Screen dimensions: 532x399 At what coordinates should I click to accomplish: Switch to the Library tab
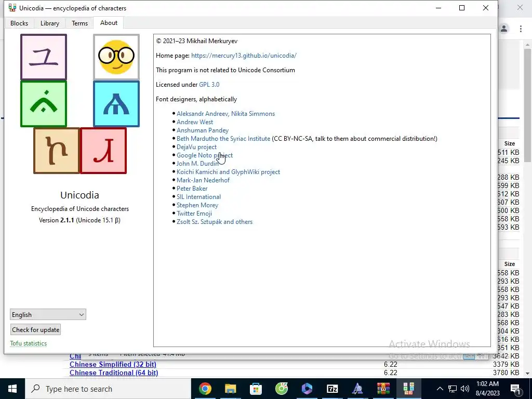click(49, 23)
